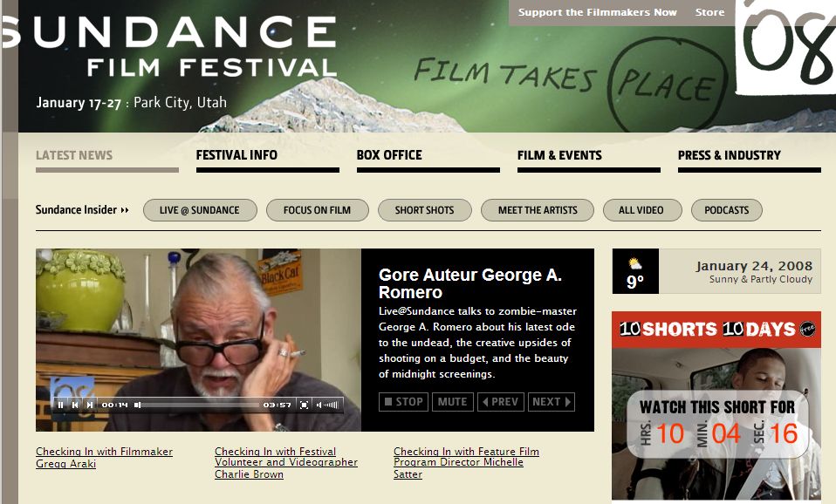Image resolution: width=836 pixels, height=504 pixels.
Task: Open the Podcasts section
Action: point(727,210)
